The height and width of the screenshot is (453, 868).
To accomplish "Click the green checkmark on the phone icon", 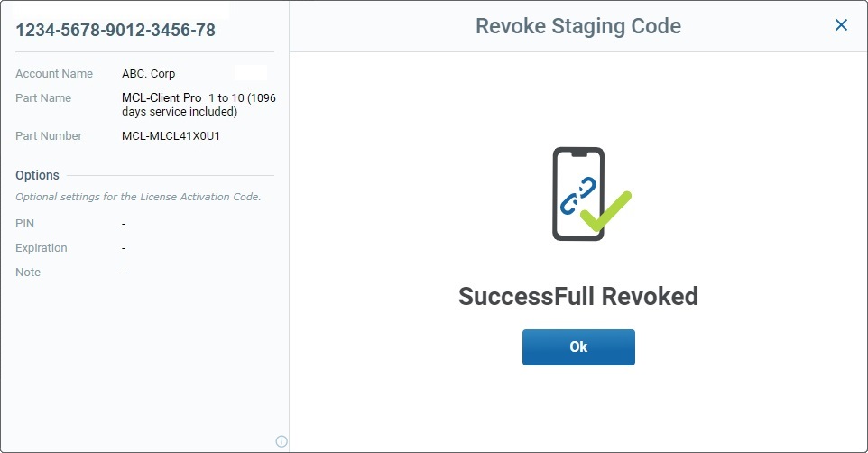I will (605, 212).
